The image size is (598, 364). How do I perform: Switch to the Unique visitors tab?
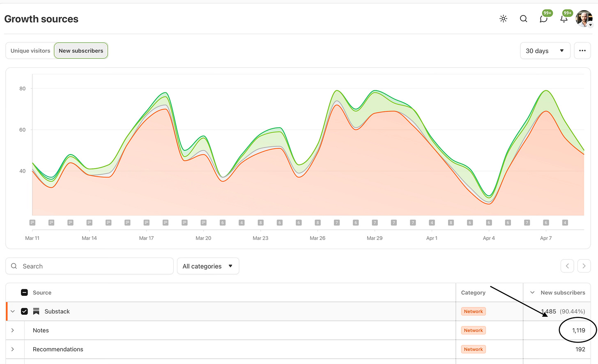pyautogui.click(x=30, y=51)
